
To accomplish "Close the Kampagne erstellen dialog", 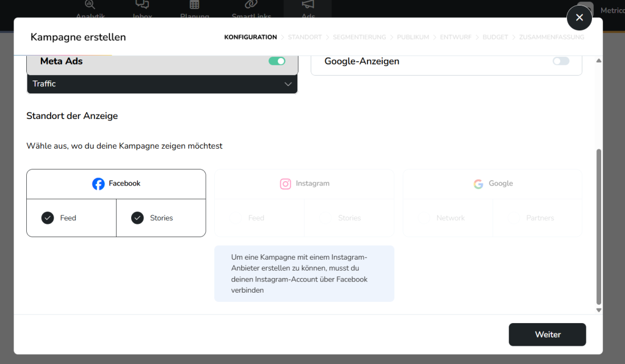I will tap(579, 18).
